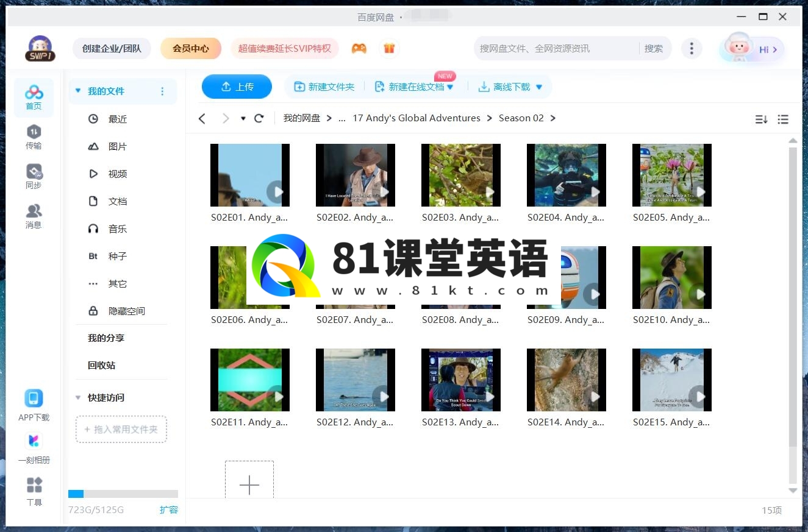Click the forward navigation arrow
This screenshot has width=808, height=532.
[226, 118]
